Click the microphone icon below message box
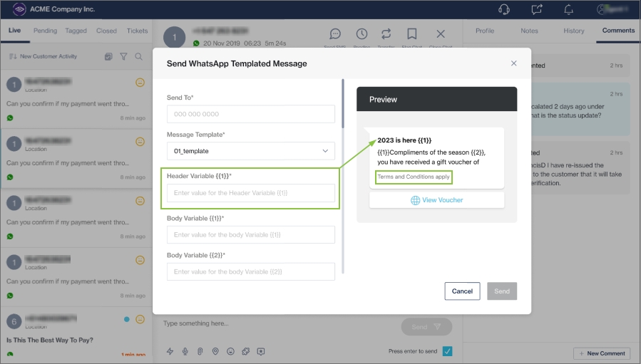This screenshot has height=364, width=641. [x=185, y=351]
